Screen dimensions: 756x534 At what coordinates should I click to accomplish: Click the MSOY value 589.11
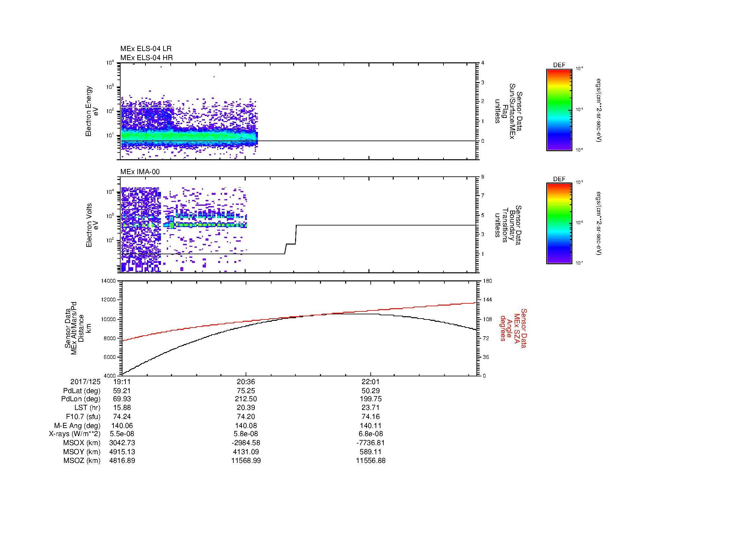point(371,452)
